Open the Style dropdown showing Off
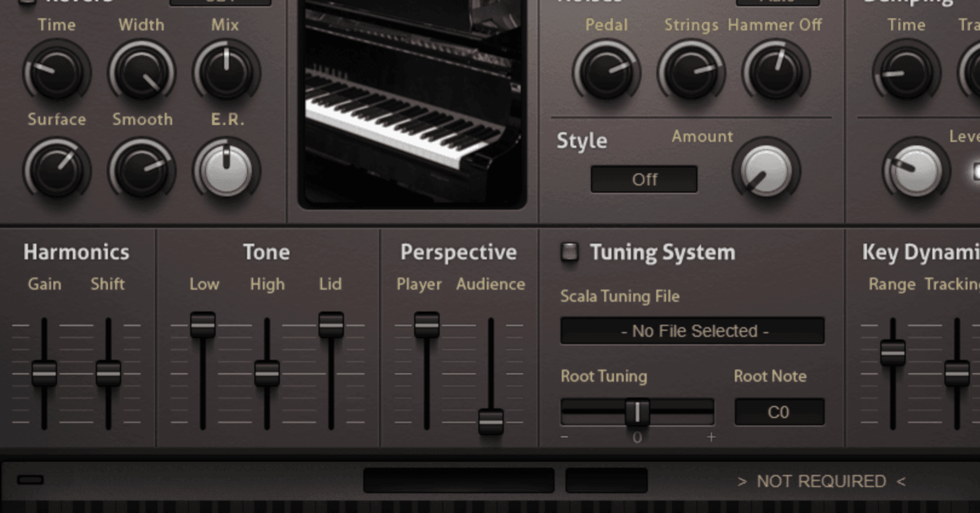This screenshot has width=980, height=513. [x=644, y=179]
